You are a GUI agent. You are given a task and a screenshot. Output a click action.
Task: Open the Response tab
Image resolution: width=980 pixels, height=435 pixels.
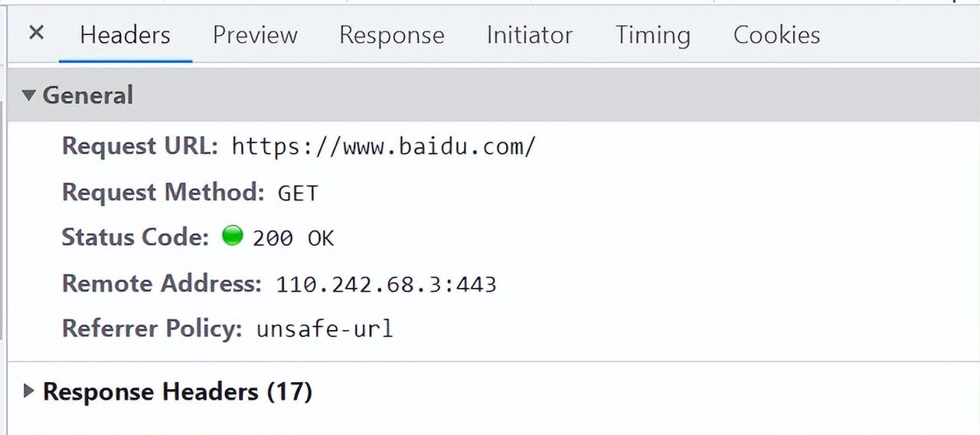392,35
